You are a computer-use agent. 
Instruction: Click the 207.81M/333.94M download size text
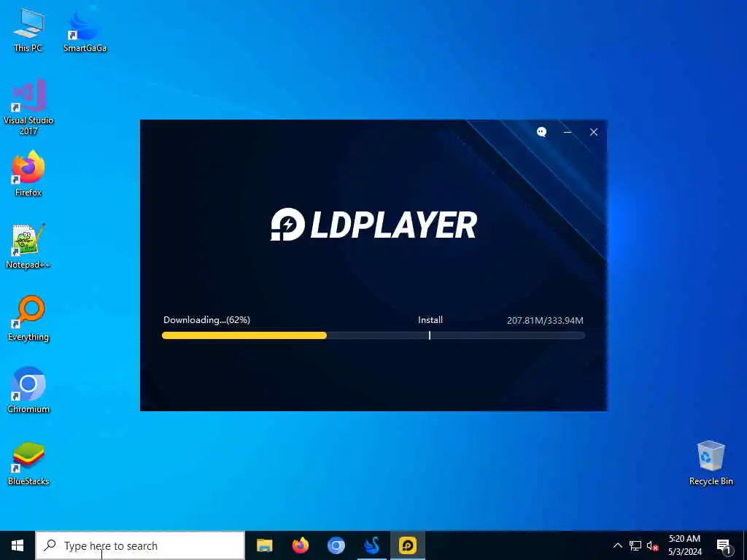[545, 321]
